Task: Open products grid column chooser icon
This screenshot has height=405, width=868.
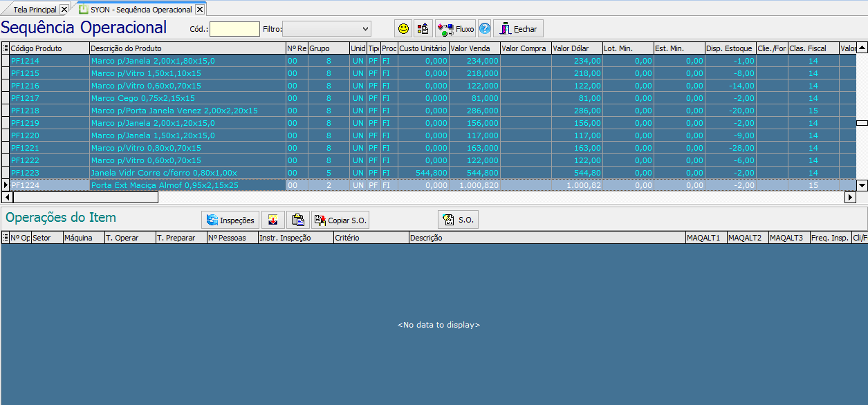Action: (6, 48)
